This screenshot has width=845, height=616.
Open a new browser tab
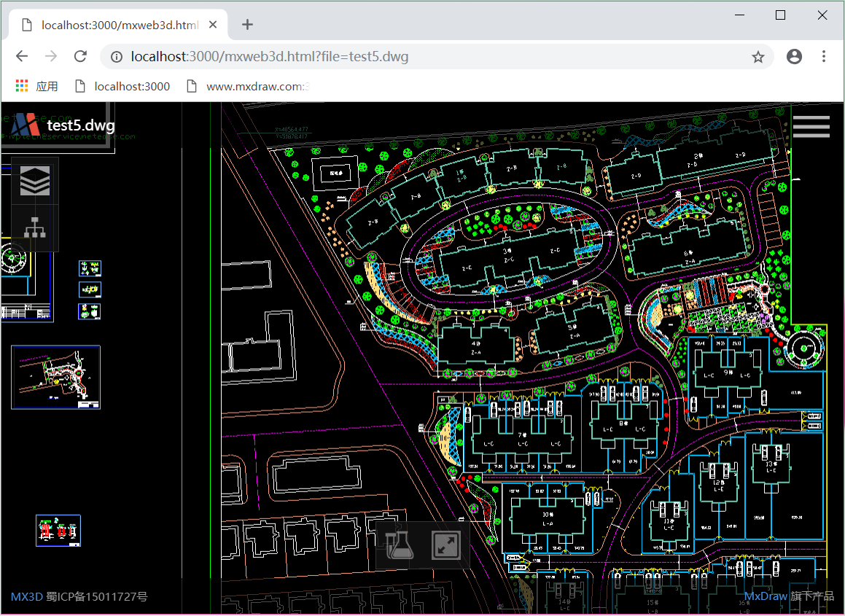pyautogui.click(x=247, y=24)
